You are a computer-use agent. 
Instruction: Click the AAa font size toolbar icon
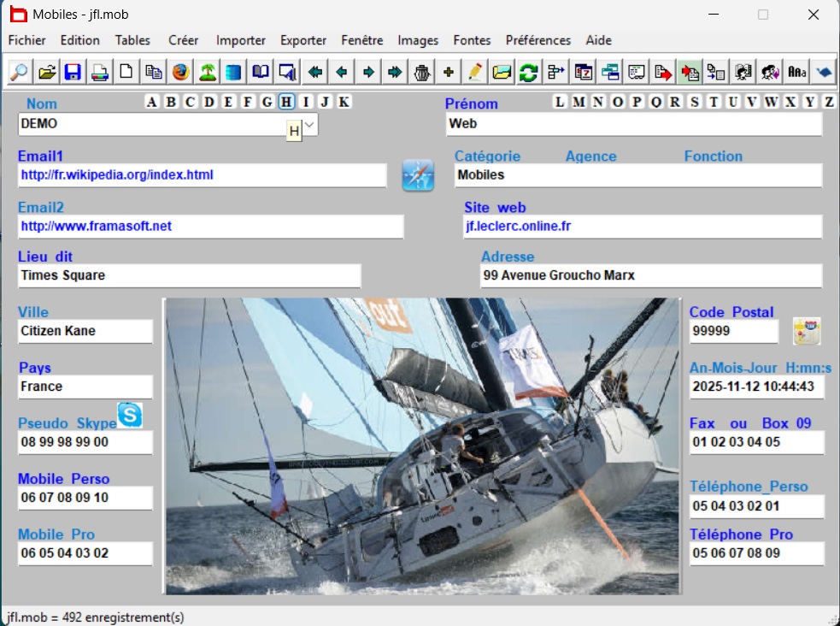(796, 72)
